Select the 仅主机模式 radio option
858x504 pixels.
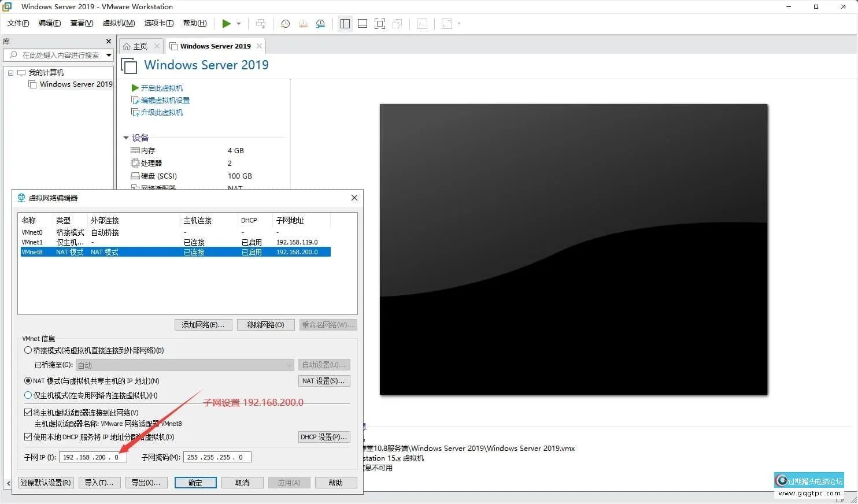[28, 395]
